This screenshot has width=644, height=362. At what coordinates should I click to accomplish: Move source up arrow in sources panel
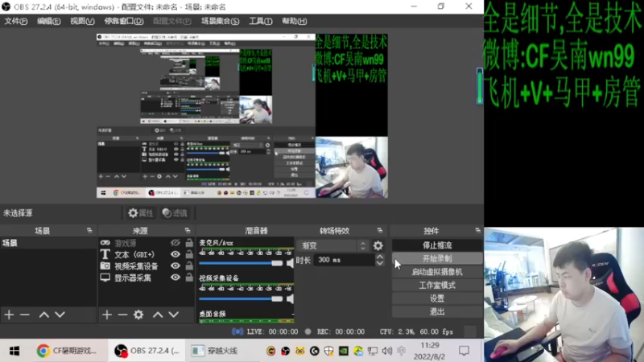[x=158, y=315]
